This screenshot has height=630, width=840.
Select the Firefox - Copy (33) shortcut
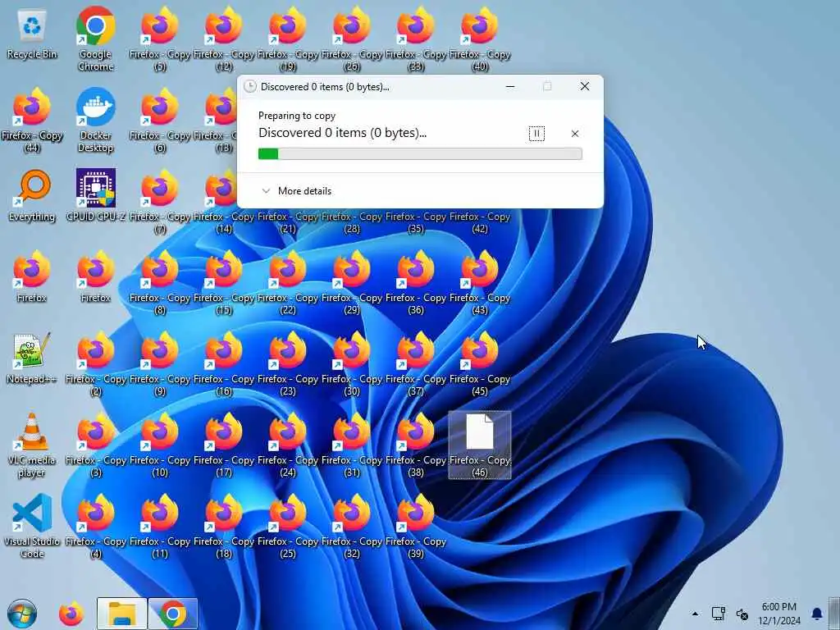[416, 39]
